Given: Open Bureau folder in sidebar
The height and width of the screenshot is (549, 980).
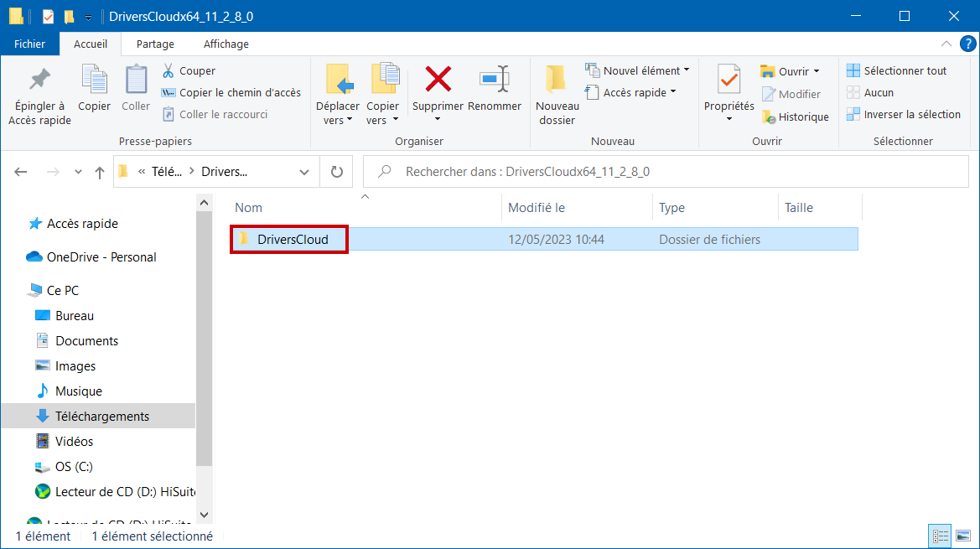Looking at the screenshot, I should (x=65, y=315).
